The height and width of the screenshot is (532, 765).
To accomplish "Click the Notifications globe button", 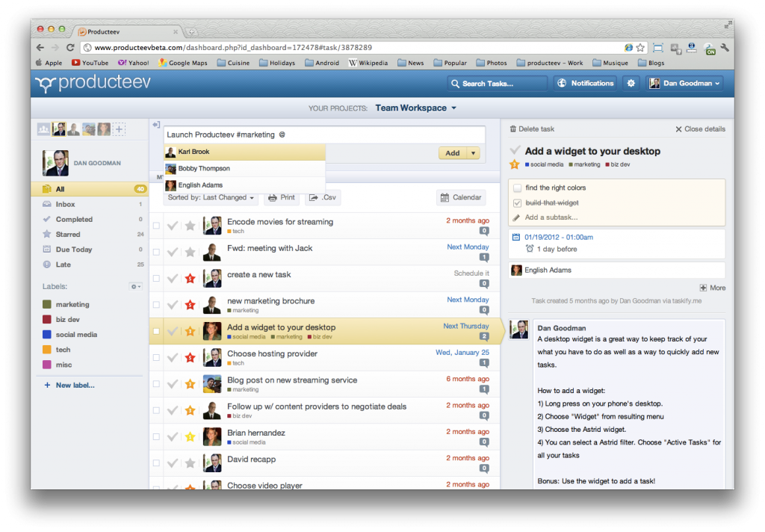I will (586, 84).
